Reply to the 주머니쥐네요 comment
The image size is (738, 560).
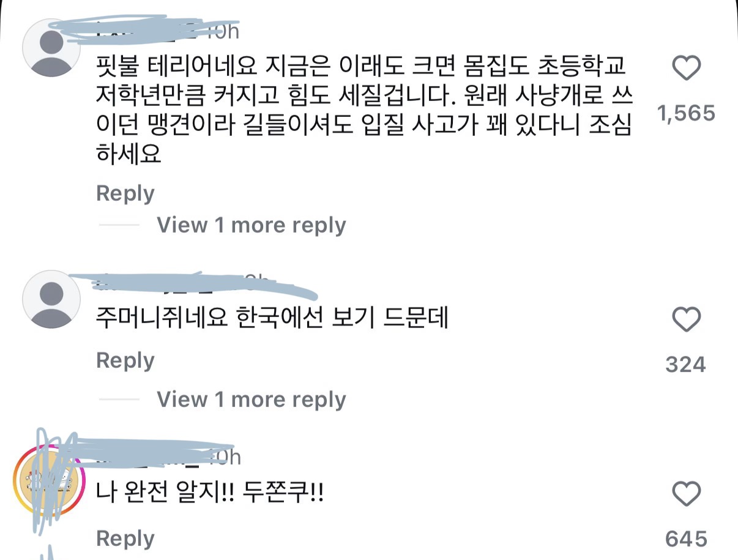pos(125,360)
